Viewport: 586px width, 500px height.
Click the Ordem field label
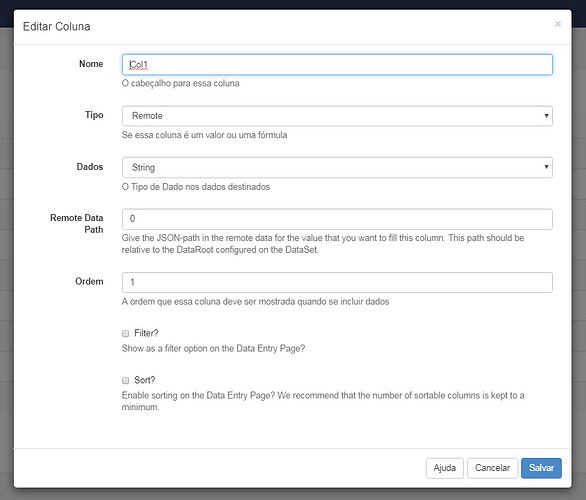pyautogui.click(x=89, y=281)
